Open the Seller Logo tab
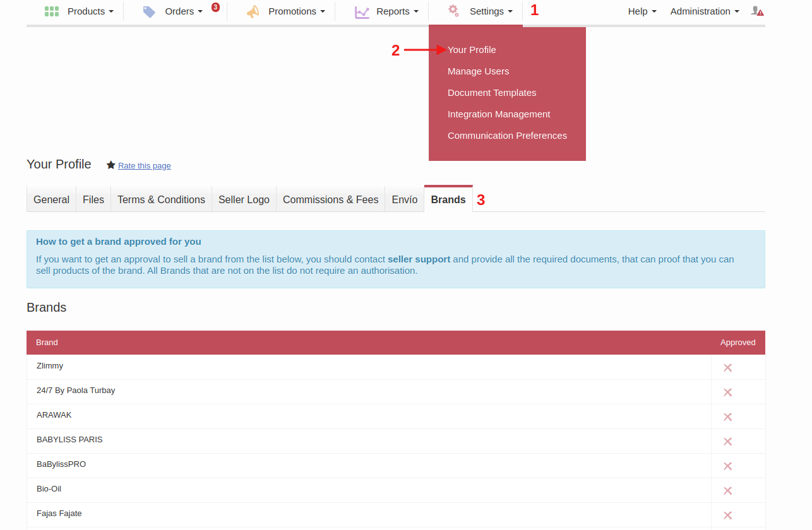812x530 pixels. tap(244, 199)
